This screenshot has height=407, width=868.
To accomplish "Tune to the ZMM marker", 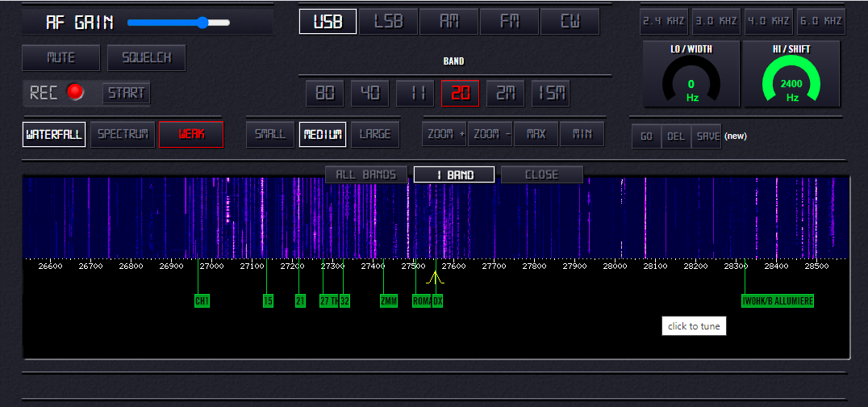I will click(389, 301).
